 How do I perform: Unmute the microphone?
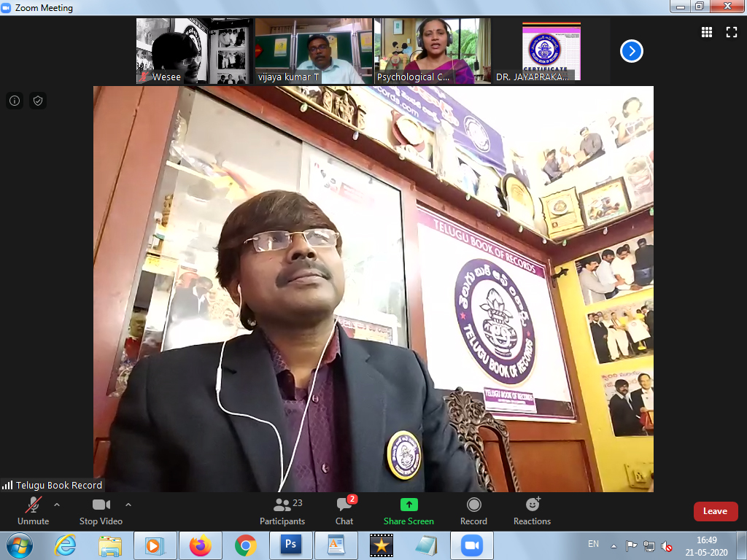tap(33, 510)
